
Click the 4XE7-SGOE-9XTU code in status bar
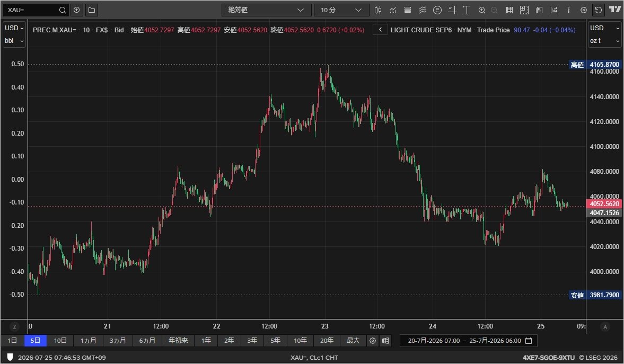pos(549,357)
